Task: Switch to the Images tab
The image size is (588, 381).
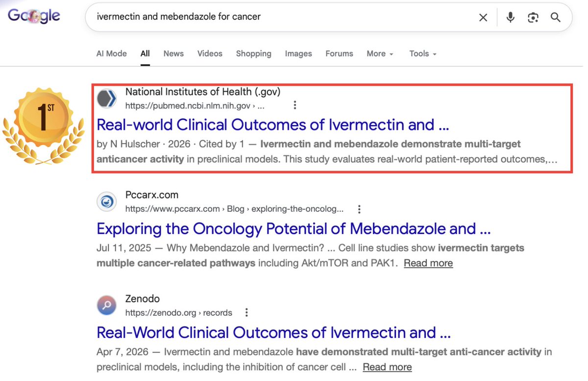Action: pyautogui.click(x=298, y=54)
